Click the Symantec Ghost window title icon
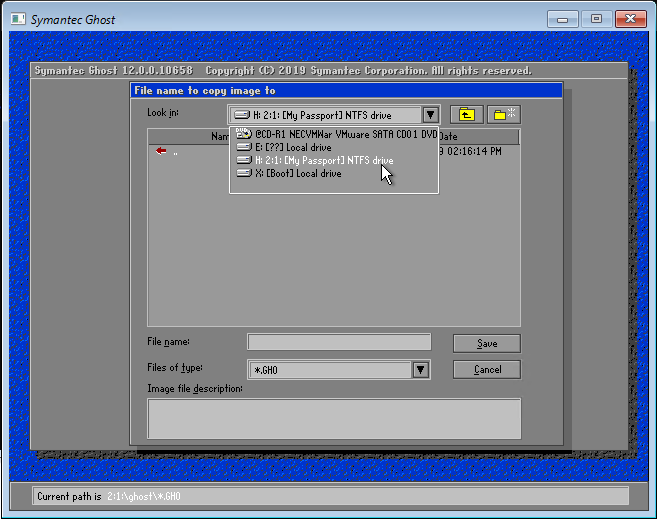657x521 pixels. click(18, 19)
